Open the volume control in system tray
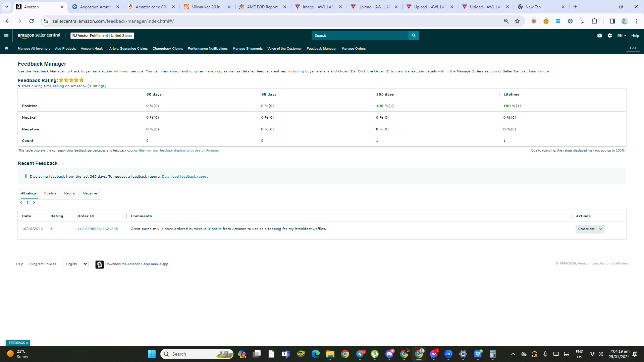Image resolution: width=644 pixels, height=362 pixels. pyautogui.click(x=600, y=354)
